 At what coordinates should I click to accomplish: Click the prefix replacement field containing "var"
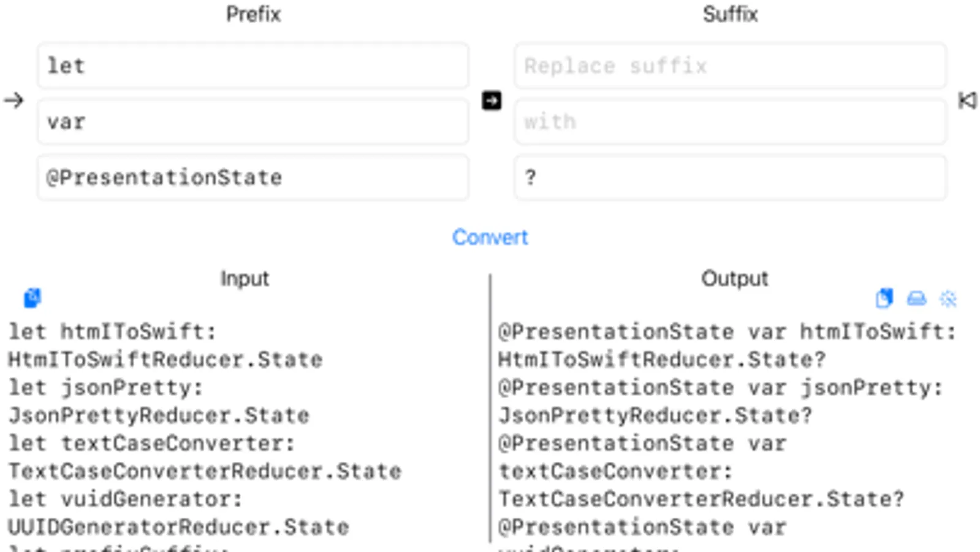tap(253, 122)
